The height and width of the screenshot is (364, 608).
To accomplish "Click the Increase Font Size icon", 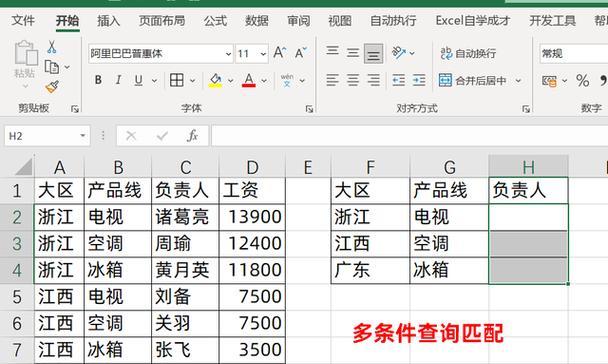I will pyautogui.click(x=280, y=53).
